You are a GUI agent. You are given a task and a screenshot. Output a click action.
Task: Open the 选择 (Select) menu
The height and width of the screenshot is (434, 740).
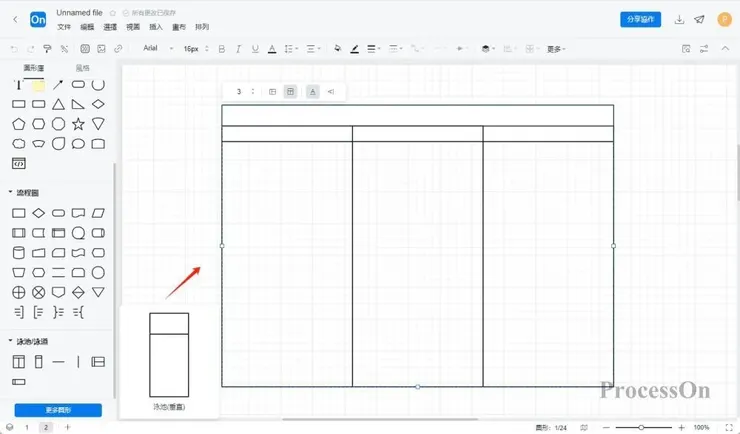(x=110, y=27)
